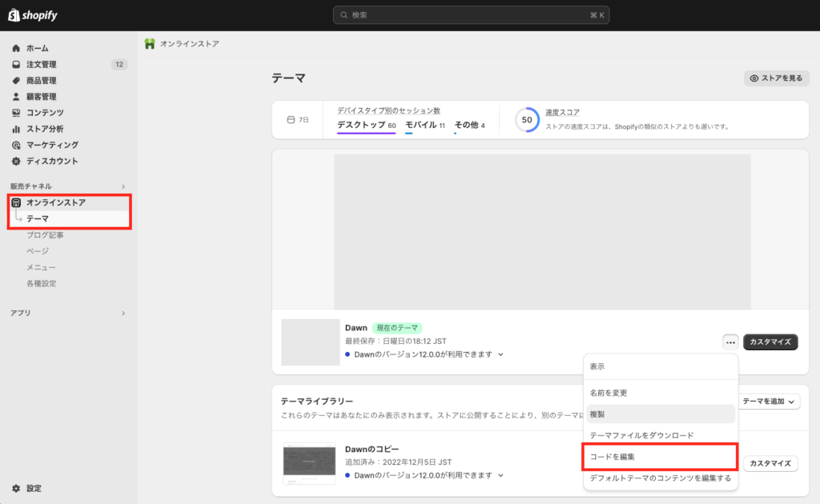
Task: Click the large theme preview image
Action: 542,232
